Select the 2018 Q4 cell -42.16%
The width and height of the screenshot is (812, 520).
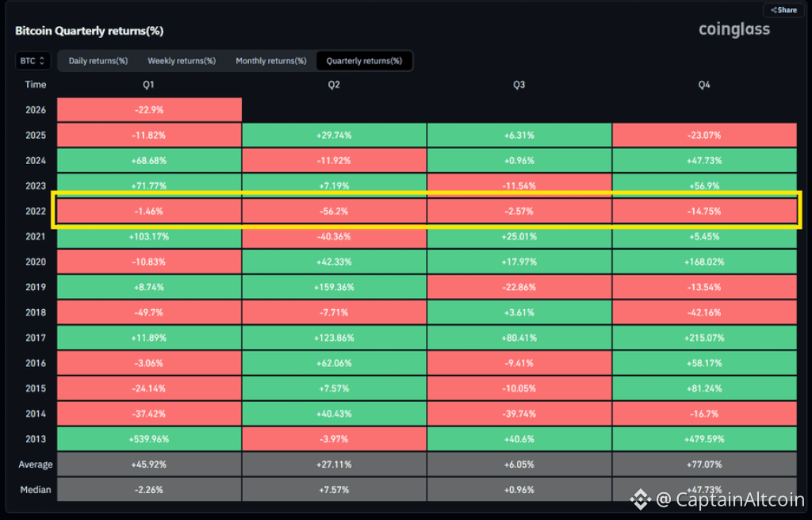(704, 312)
